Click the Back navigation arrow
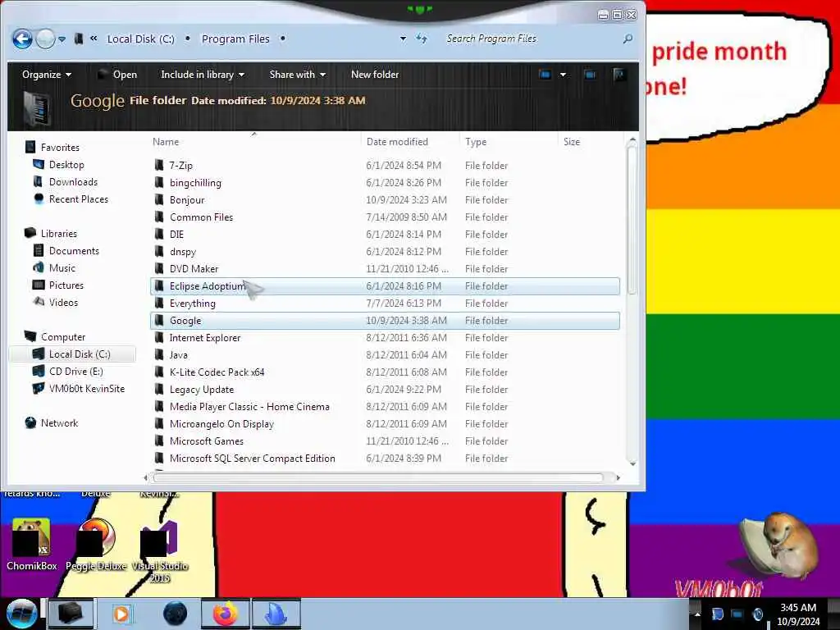Viewport: 840px width, 630px height. pyautogui.click(x=22, y=39)
